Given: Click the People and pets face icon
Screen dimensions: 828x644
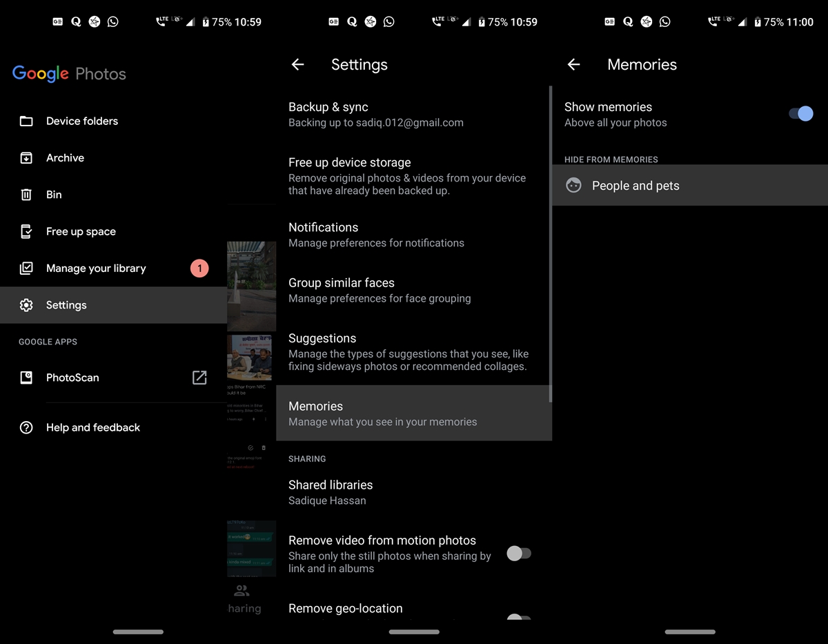Looking at the screenshot, I should click(x=573, y=185).
